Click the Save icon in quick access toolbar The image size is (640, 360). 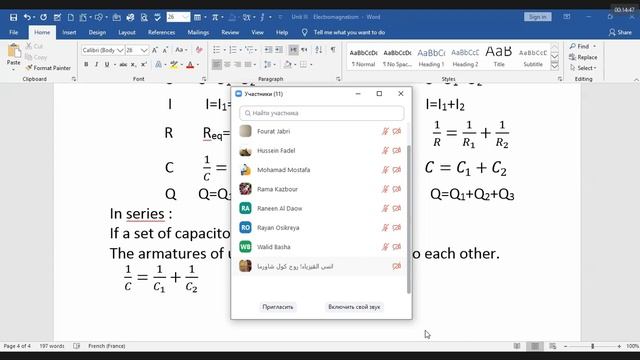13,17
